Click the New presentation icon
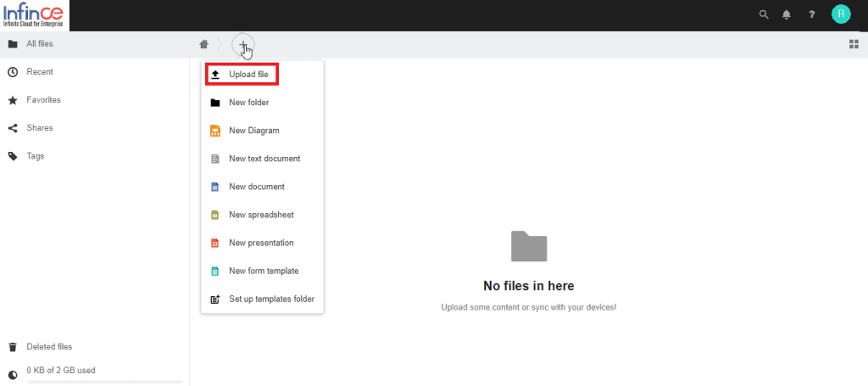Screen dimensions: 868x386 pyautogui.click(x=215, y=243)
